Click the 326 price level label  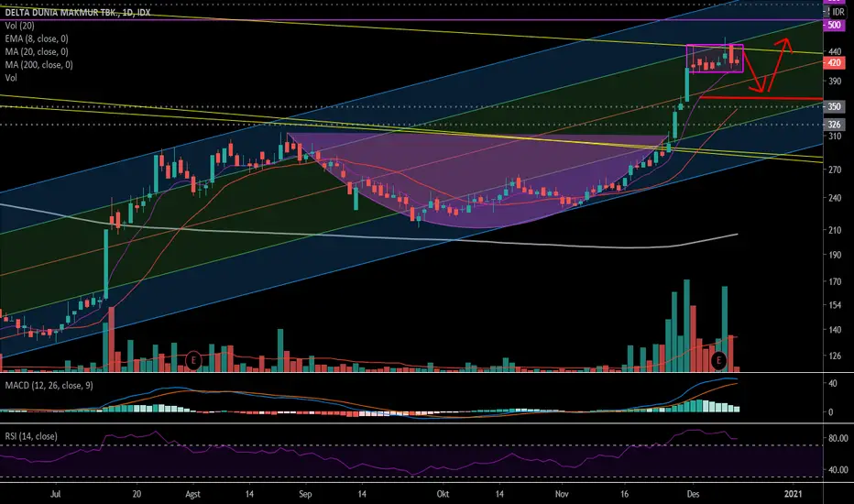pyautogui.click(x=834, y=125)
